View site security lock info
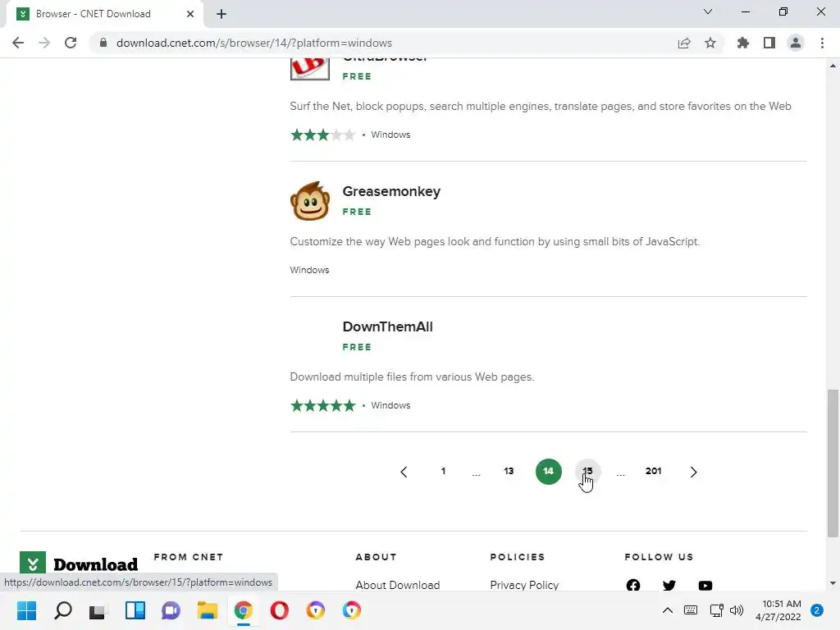Image resolution: width=840 pixels, height=630 pixels. coord(103,43)
